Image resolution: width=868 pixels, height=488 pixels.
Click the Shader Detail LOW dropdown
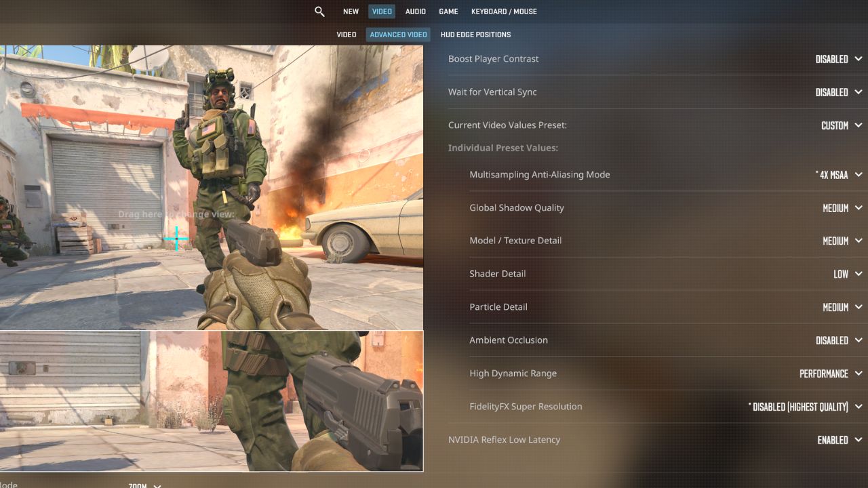847,274
